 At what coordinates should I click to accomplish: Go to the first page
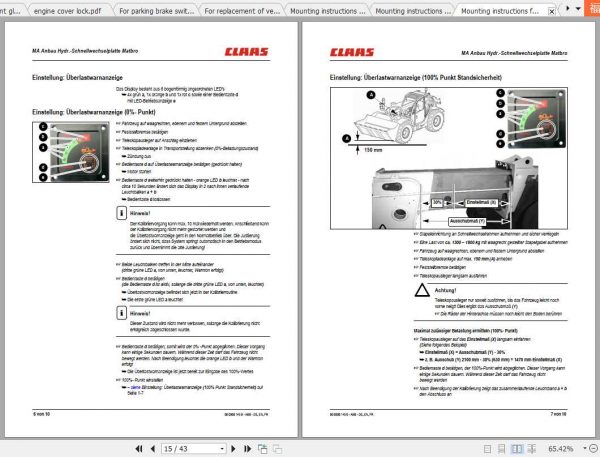(x=139, y=449)
